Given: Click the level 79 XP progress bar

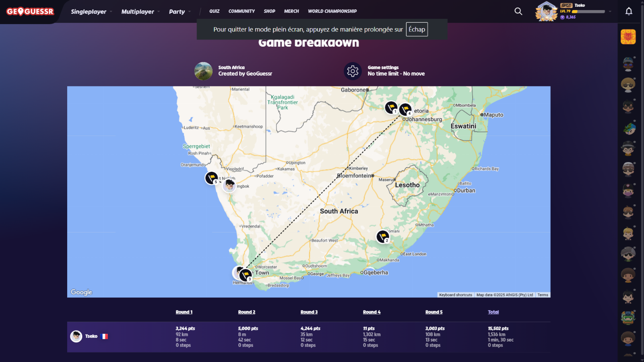Looking at the screenshot, I should point(588,12).
